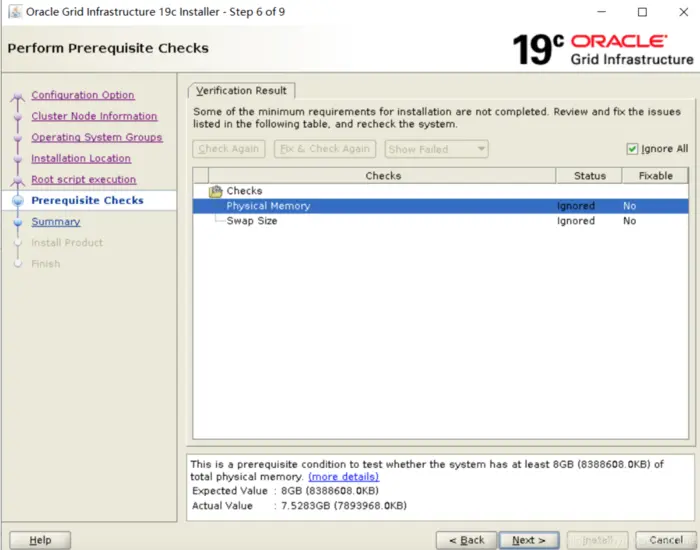Click the Oracle installer window title icon
The image size is (700, 550).
click(x=15, y=12)
